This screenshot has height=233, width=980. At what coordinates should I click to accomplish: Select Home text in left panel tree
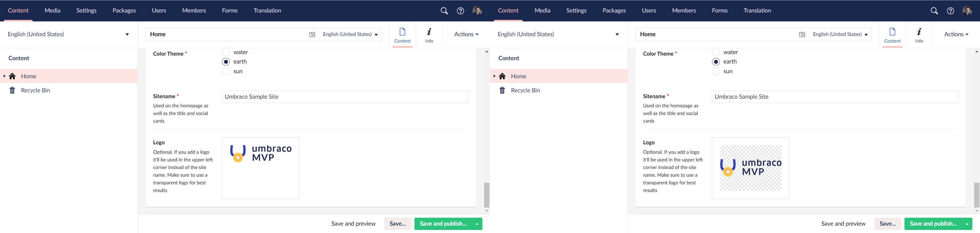(29, 76)
